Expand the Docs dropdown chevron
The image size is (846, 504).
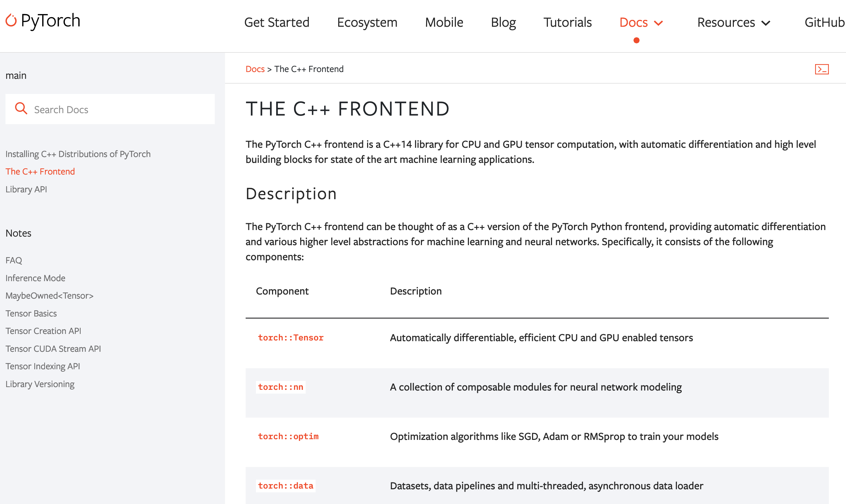coord(658,23)
